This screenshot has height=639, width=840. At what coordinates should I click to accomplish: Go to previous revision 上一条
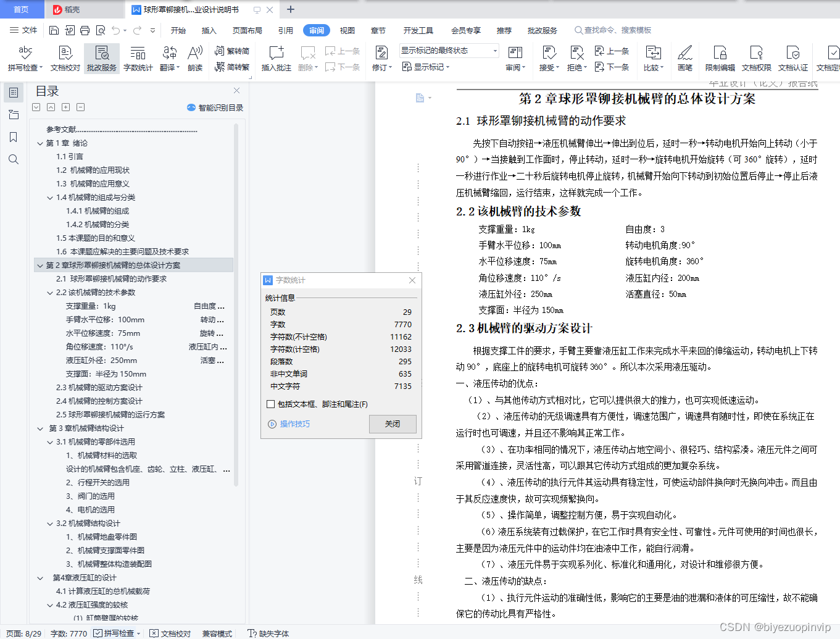click(x=612, y=51)
